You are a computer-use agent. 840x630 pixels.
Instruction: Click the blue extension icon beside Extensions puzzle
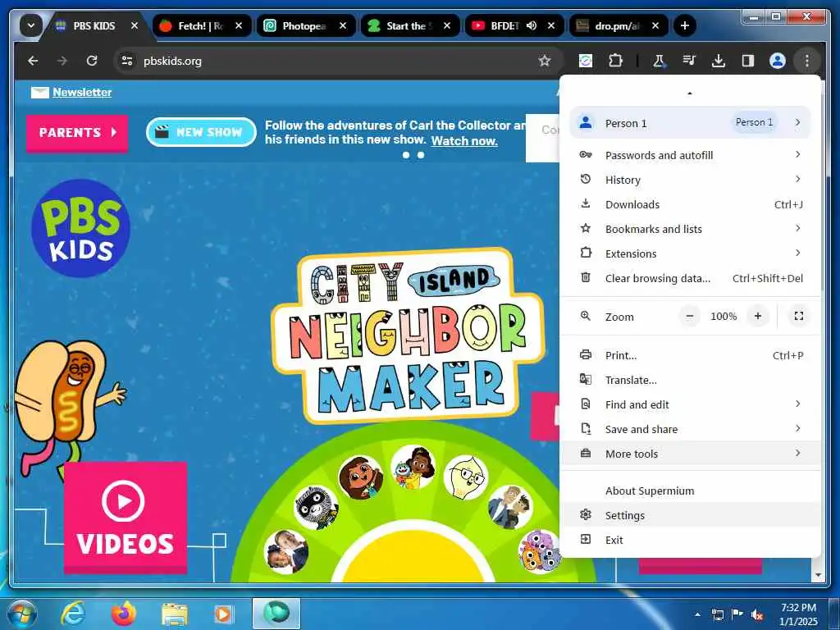[x=586, y=61]
